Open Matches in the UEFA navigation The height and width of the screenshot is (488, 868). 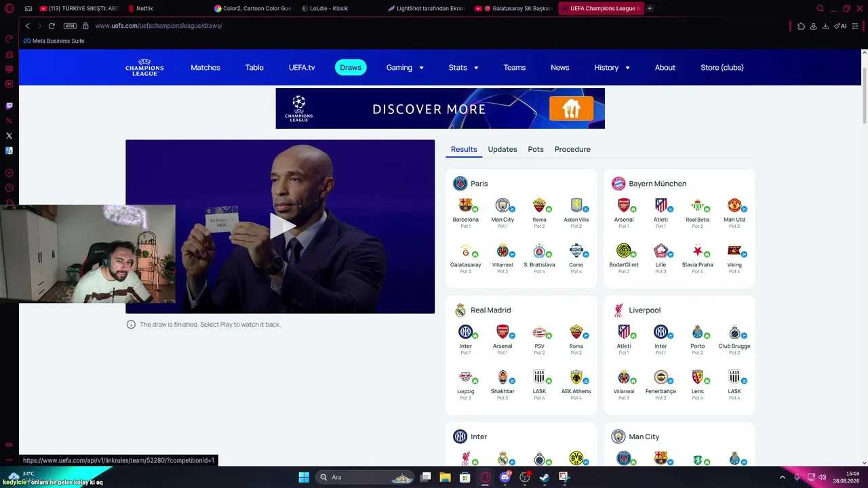(x=205, y=68)
